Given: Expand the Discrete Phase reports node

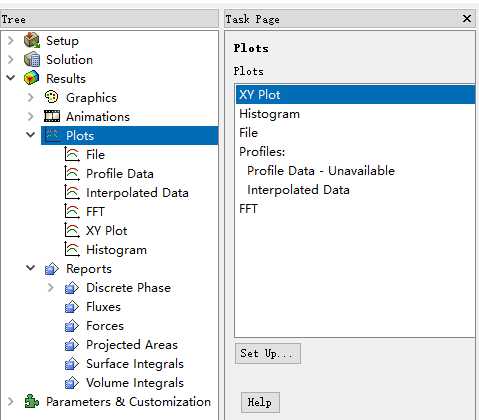Looking at the screenshot, I should point(51,287).
